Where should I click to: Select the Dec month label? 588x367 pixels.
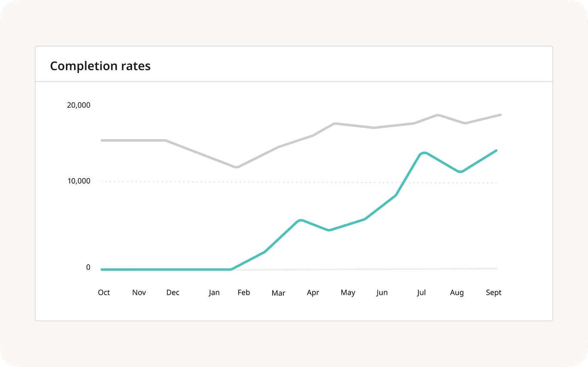[x=173, y=293]
